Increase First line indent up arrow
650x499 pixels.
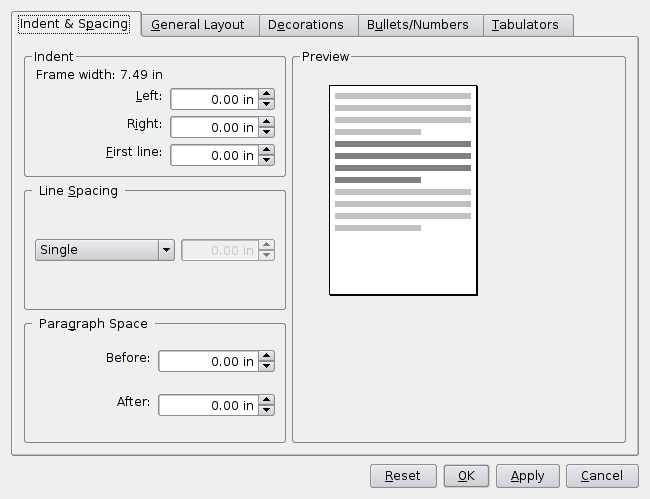tap(266, 150)
